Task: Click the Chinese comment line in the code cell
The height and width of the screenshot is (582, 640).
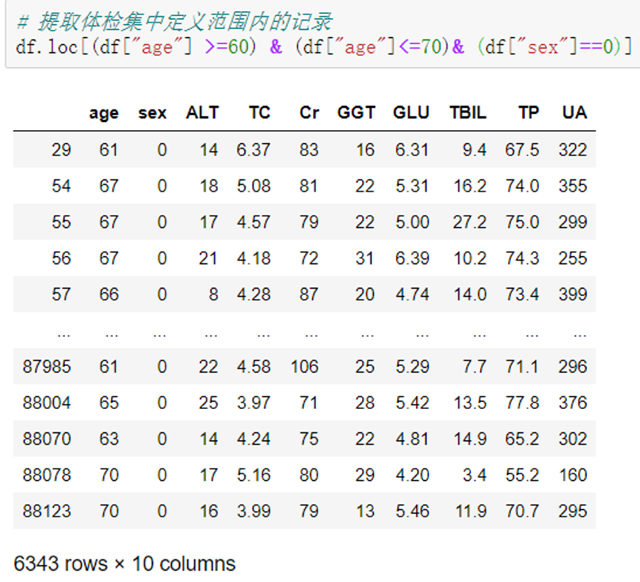Action: 175,21
